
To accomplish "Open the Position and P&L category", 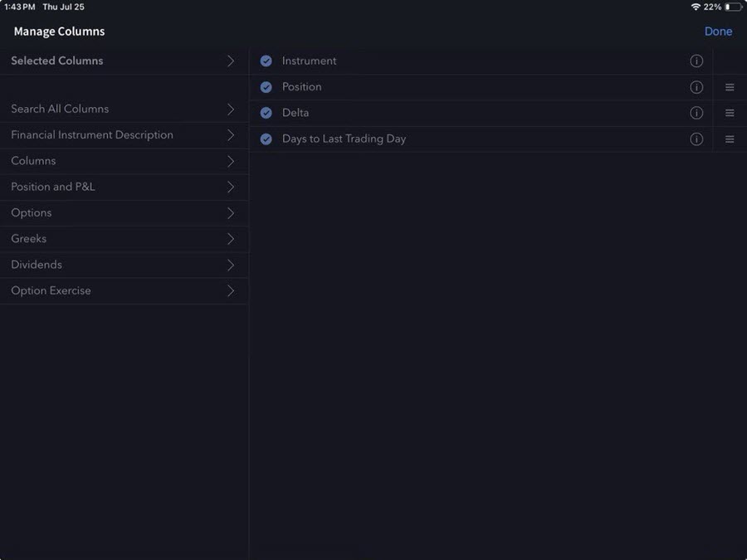I will tap(124, 187).
